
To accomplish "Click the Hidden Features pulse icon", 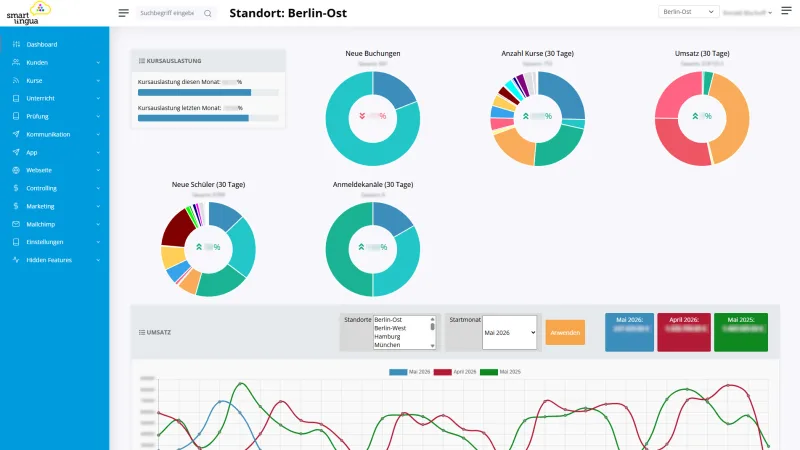I will point(16,260).
